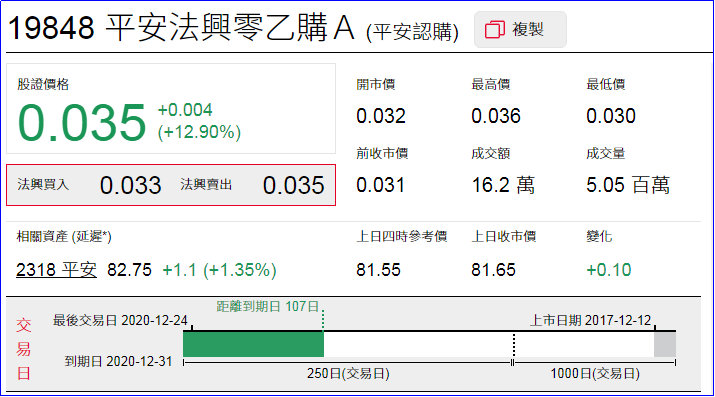Click the price change +0.004
715x397 pixels.
[185, 110]
